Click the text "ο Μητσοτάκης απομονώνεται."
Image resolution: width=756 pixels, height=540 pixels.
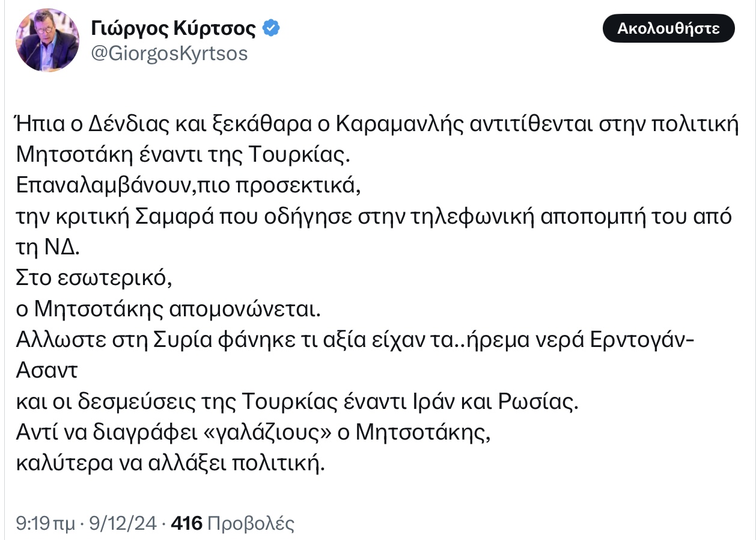169,310
